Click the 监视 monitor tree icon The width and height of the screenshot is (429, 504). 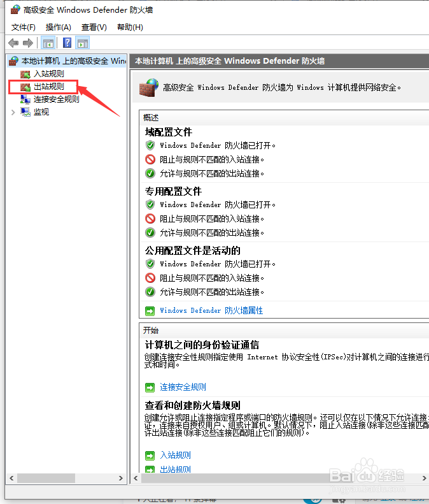pos(25,112)
